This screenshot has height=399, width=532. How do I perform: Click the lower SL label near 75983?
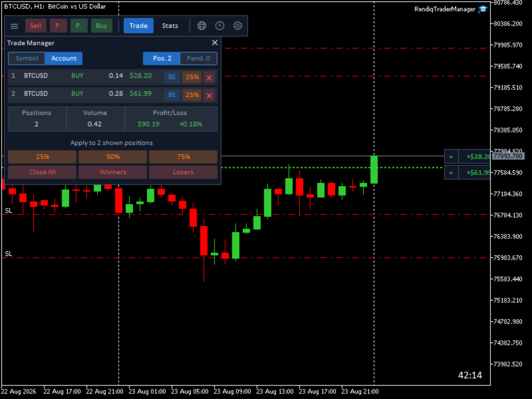pyautogui.click(x=9, y=254)
